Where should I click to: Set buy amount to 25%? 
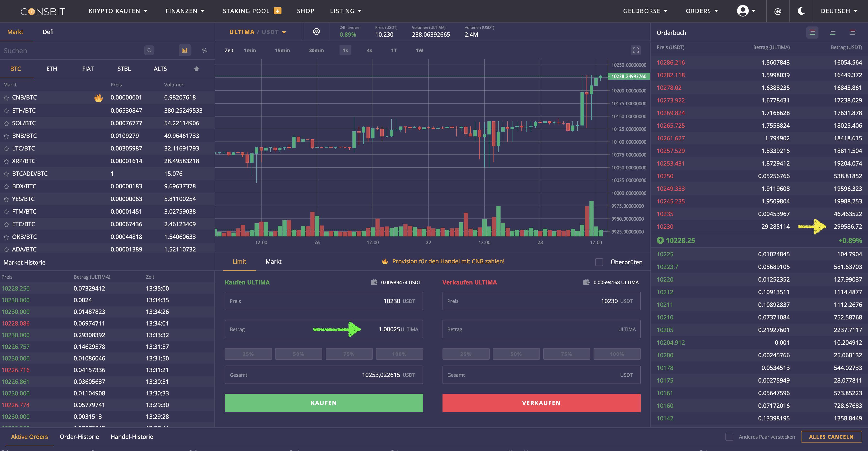(x=248, y=354)
